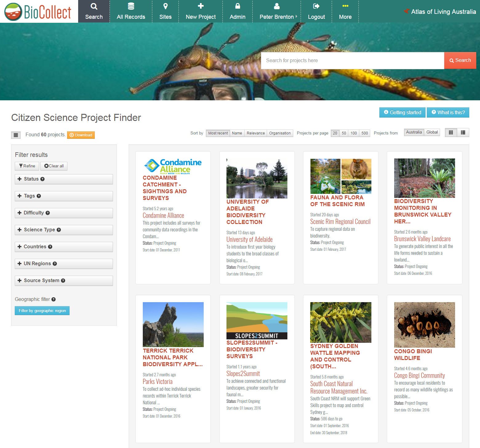Screen dimensions: 480x448
Task: Sort projects by Most recent
Action: [x=218, y=133]
